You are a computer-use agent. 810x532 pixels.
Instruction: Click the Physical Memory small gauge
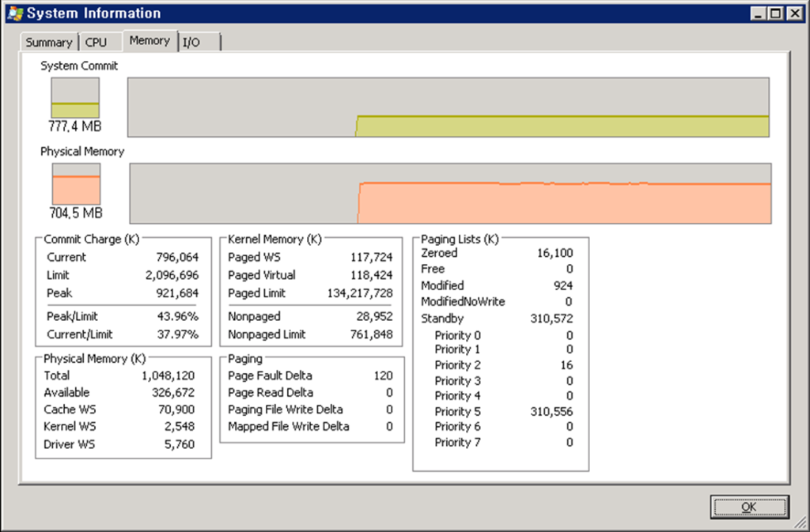tap(76, 184)
